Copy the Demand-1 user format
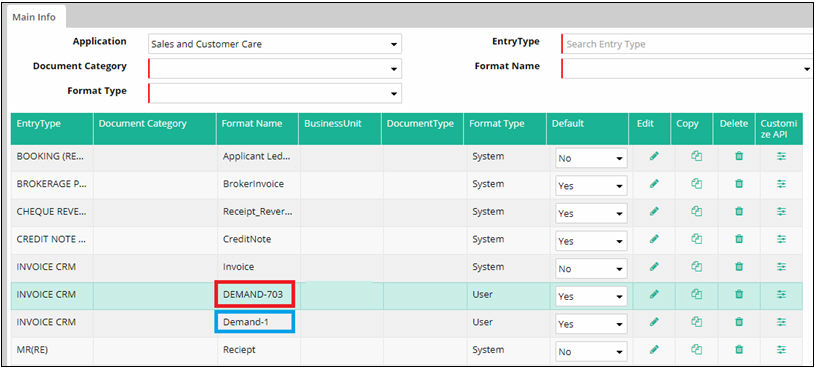Image resolution: width=817 pixels, height=370 pixels. coord(697,322)
